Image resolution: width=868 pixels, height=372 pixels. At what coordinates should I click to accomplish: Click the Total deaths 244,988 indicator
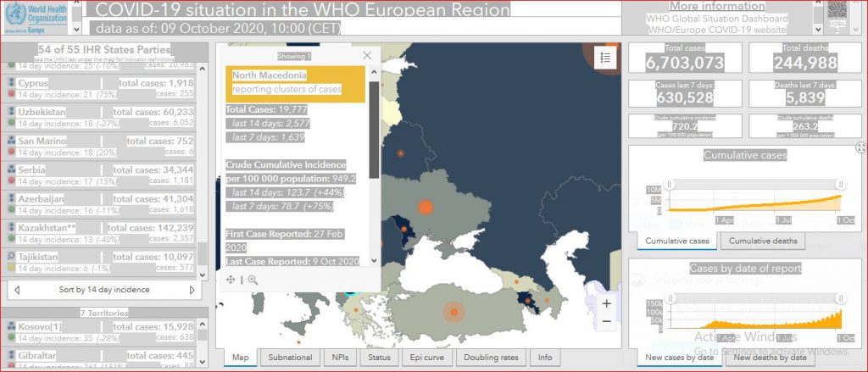pyautogui.click(x=805, y=58)
